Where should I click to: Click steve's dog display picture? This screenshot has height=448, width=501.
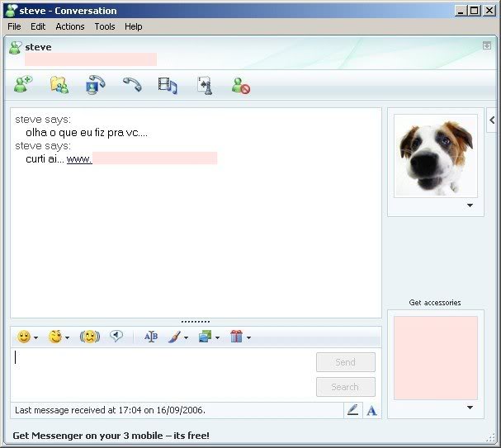tap(436, 156)
